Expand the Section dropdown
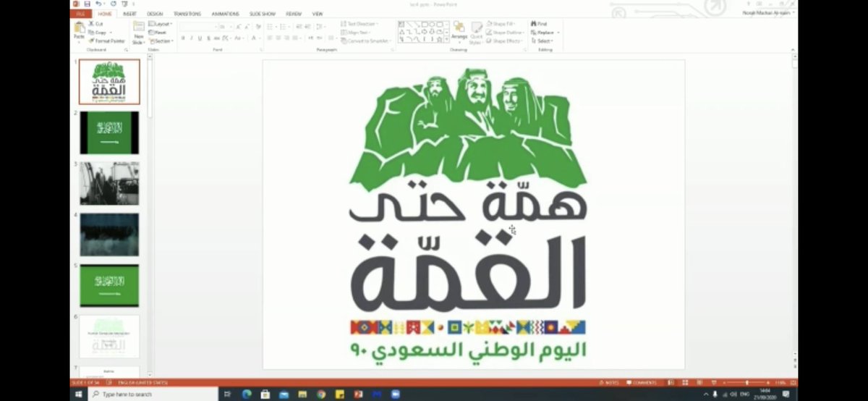Image resolution: width=868 pixels, height=401 pixels. click(x=161, y=41)
